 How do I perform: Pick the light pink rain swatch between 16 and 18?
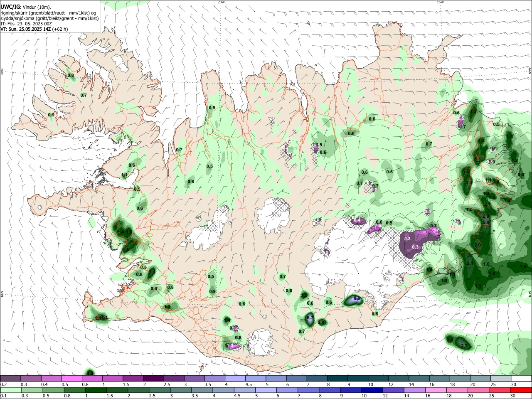436,390
